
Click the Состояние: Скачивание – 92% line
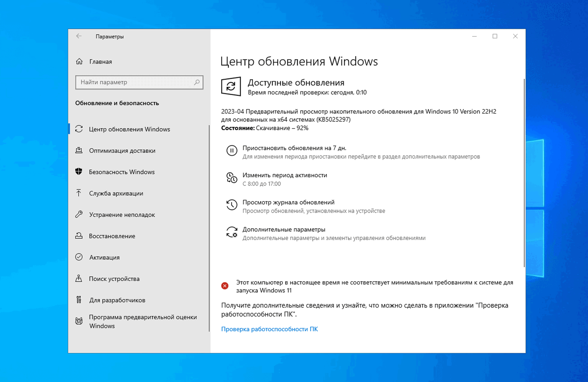point(265,128)
